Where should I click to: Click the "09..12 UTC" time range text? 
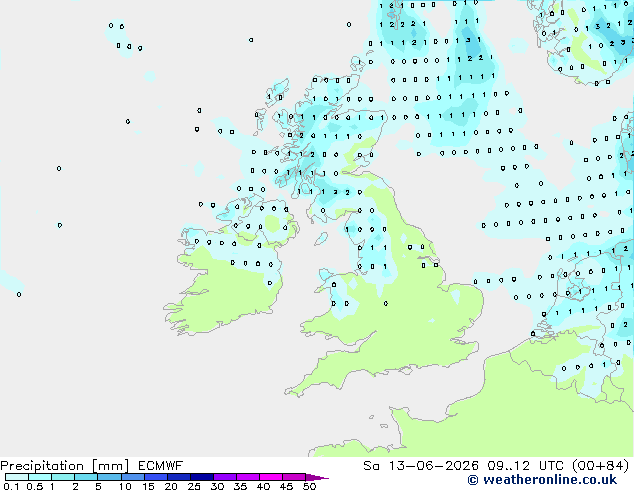[x=525, y=466]
